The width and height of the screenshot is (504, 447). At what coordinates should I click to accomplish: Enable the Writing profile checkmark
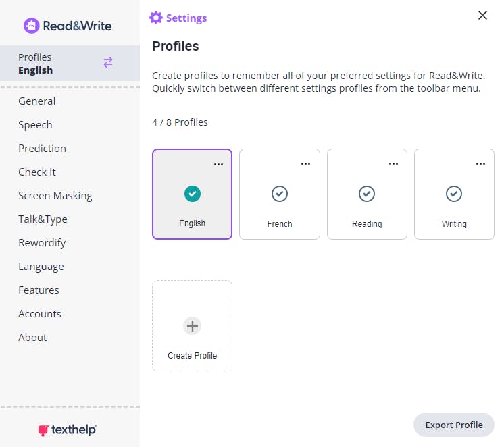[453, 194]
